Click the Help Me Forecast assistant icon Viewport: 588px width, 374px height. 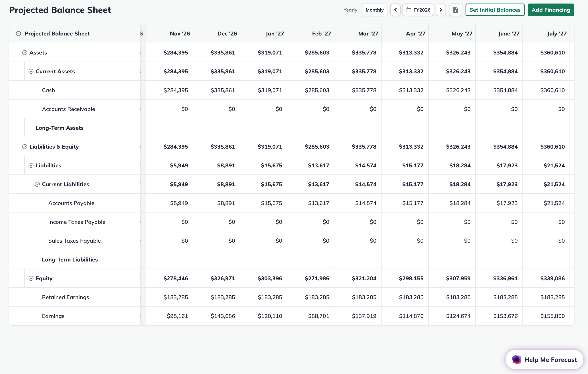point(516,359)
